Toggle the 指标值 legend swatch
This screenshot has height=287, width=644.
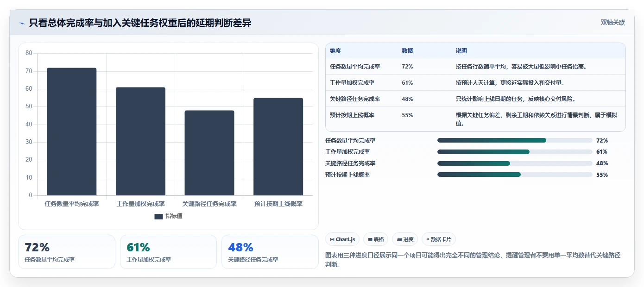[158, 216]
